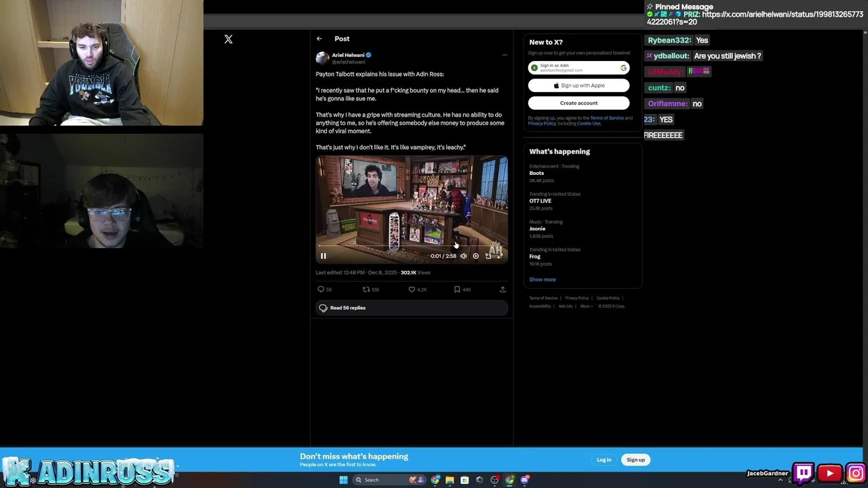Image resolution: width=868 pixels, height=488 pixels.
Task: Click the pinned message link in chat
Action: pos(755,18)
